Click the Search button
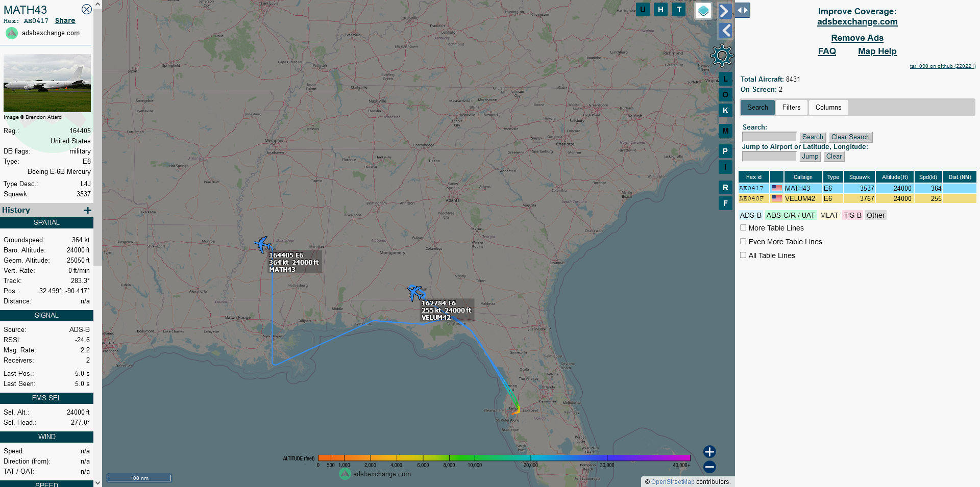 click(813, 137)
